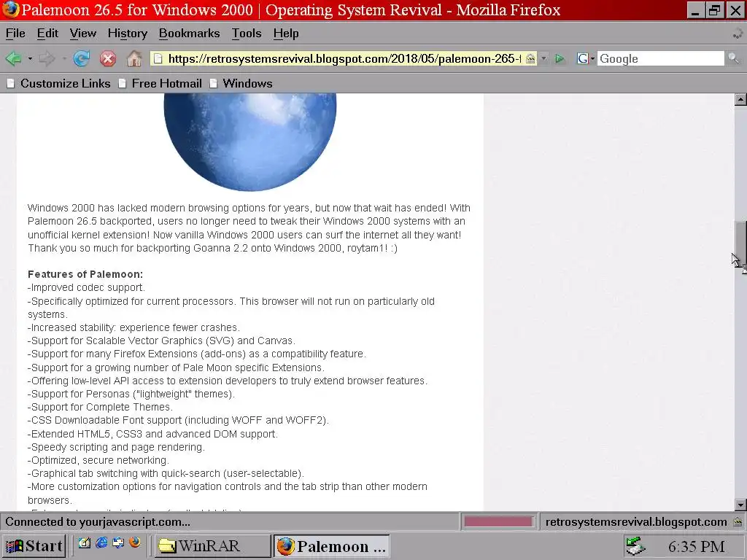Click the 'Connected to yourjavascript.com...' status text
This screenshot has height=560, width=747.
click(98, 522)
